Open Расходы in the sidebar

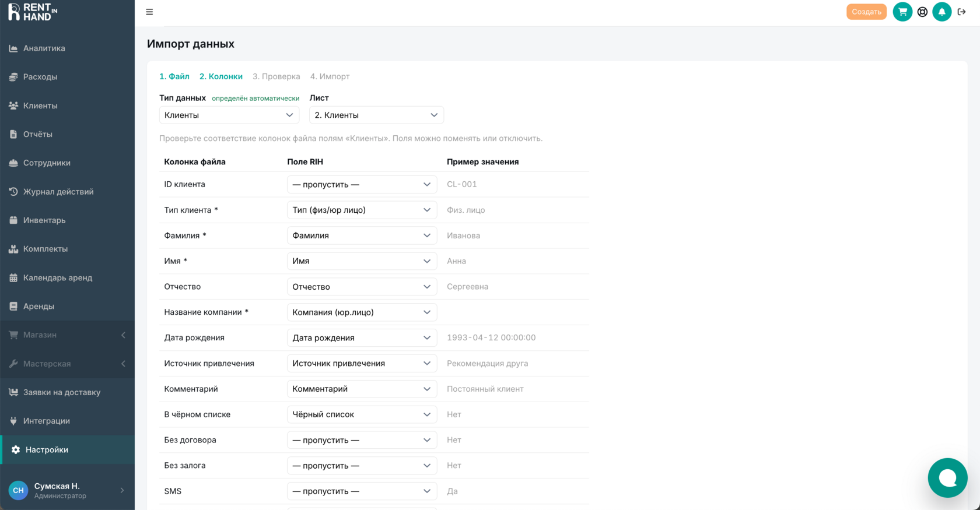click(67, 77)
